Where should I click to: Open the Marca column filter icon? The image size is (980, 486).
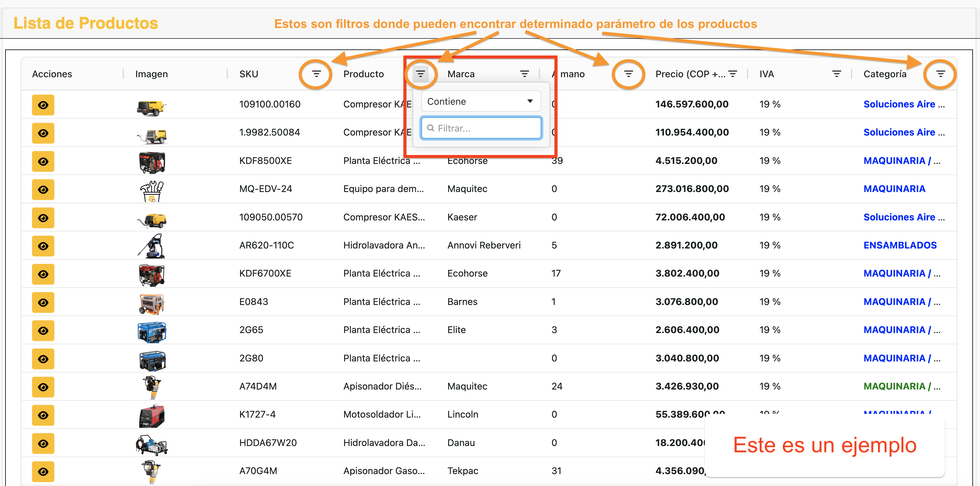(x=524, y=74)
